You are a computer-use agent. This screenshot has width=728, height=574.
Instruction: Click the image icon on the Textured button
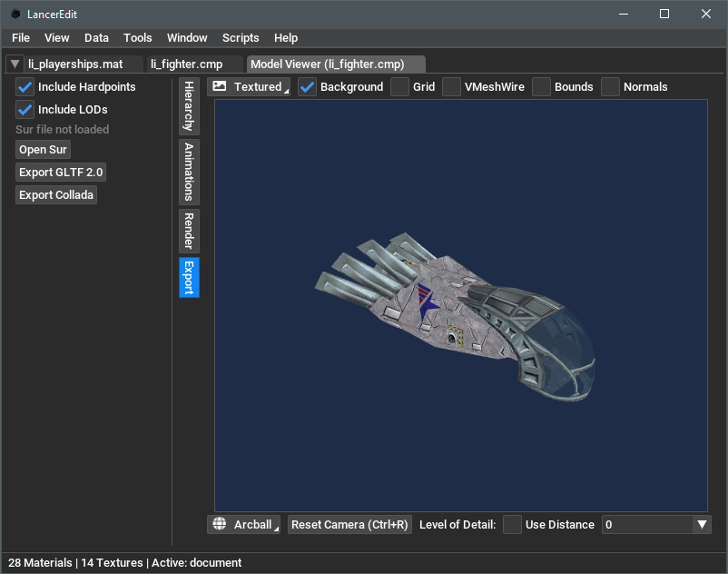218,86
